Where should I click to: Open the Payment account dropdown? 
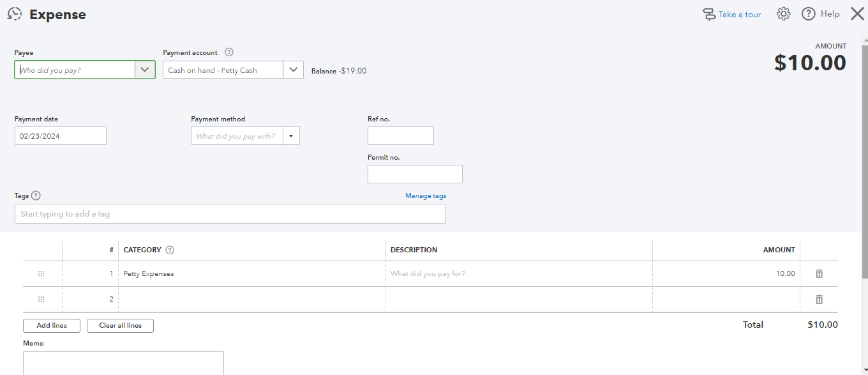(x=293, y=70)
